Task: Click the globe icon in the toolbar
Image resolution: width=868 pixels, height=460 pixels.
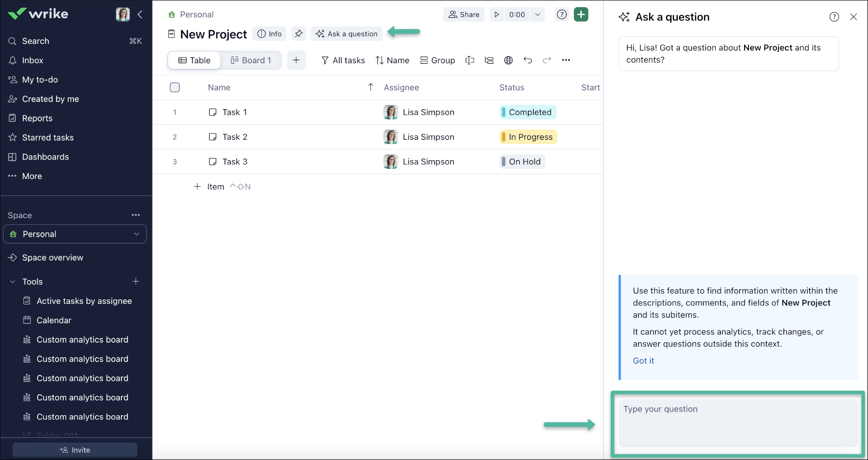Action: pyautogui.click(x=508, y=60)
